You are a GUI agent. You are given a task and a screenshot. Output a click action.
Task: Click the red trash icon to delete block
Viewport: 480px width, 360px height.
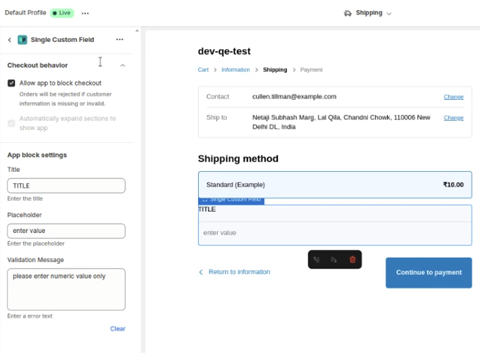[x=352, y=259]
